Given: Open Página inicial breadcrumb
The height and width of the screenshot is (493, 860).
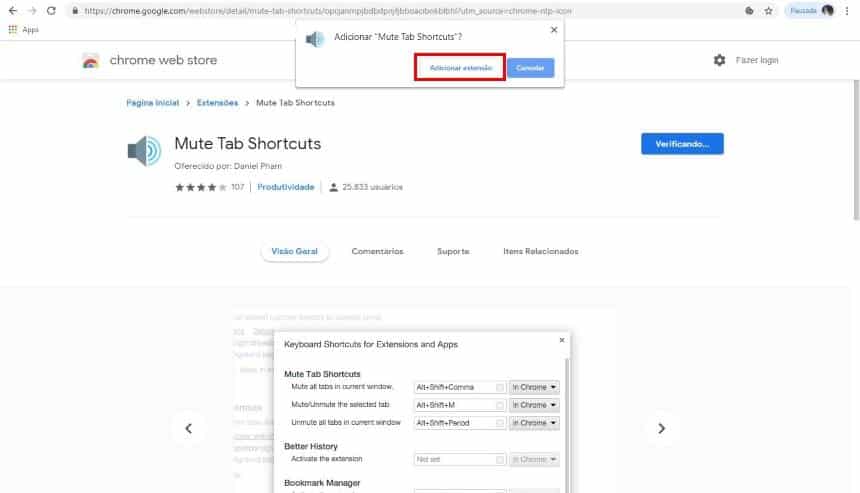Looking at the screenshot, I should pos(152,103).
